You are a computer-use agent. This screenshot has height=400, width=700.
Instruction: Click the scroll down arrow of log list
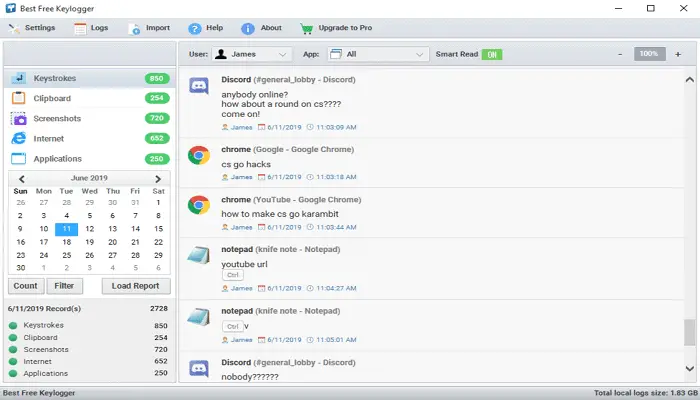[689, 369]
